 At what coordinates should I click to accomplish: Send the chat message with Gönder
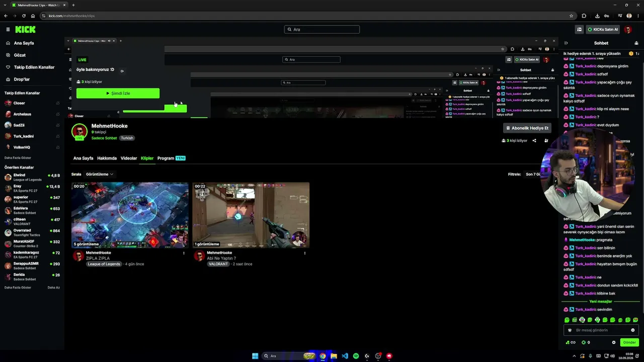(629, 342)
